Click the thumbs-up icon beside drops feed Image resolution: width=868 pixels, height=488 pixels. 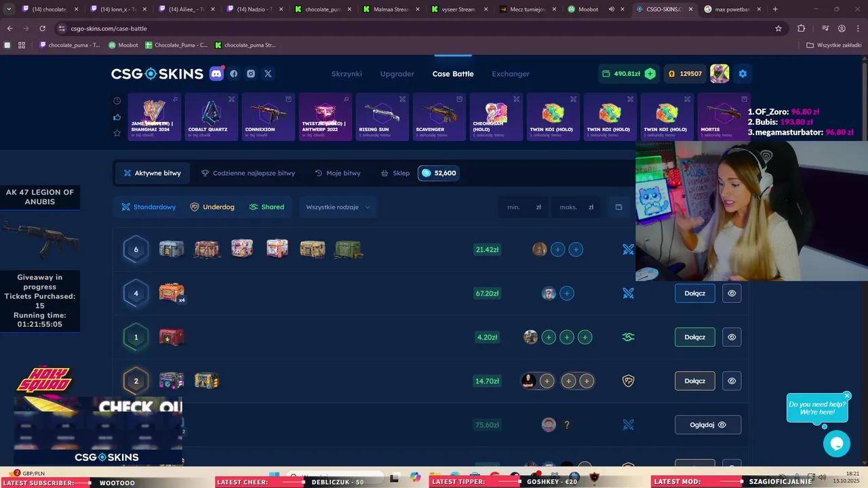117,117
